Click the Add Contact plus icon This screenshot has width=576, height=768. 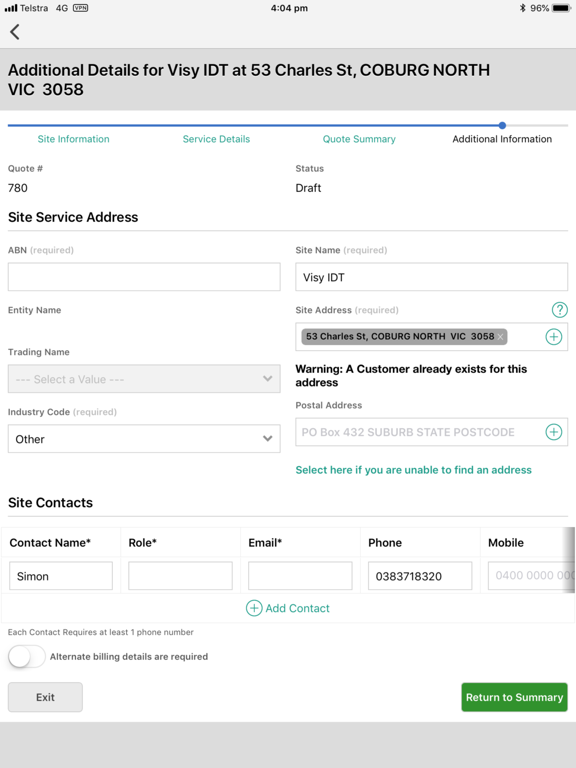point(254,608)
